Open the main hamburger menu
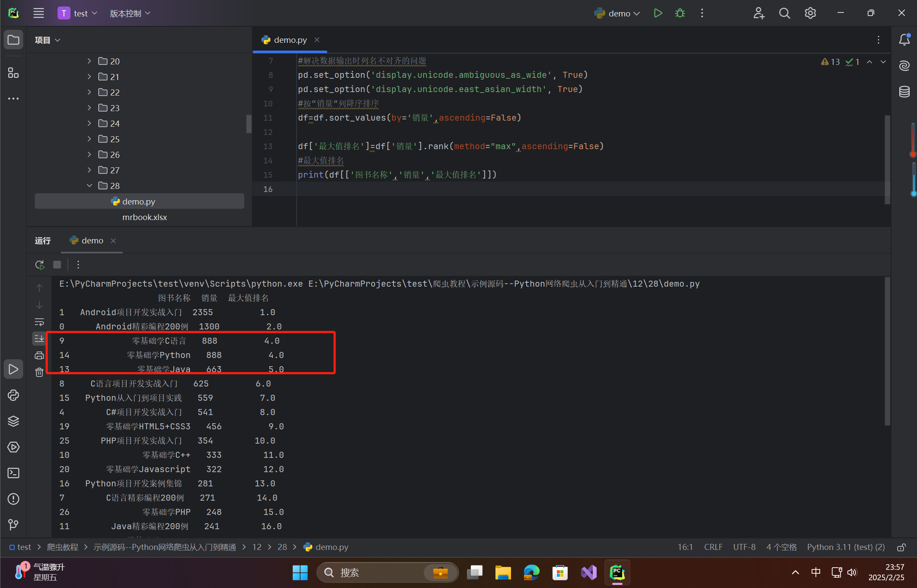 (x=38, y=13)
